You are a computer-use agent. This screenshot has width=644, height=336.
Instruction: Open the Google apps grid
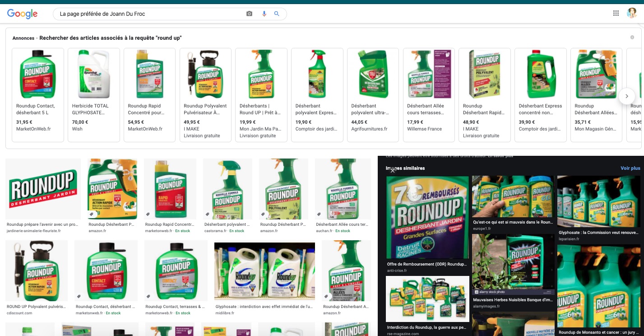coord(616,13)
